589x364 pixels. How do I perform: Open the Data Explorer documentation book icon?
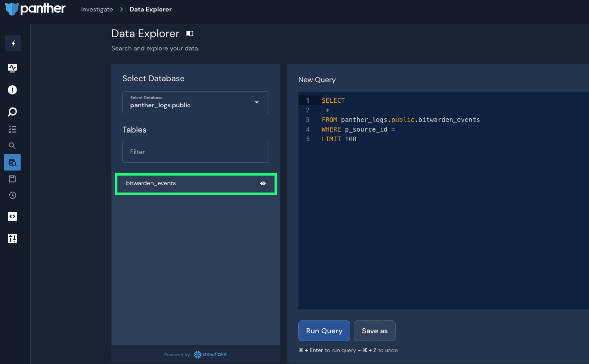pos(189,33)
